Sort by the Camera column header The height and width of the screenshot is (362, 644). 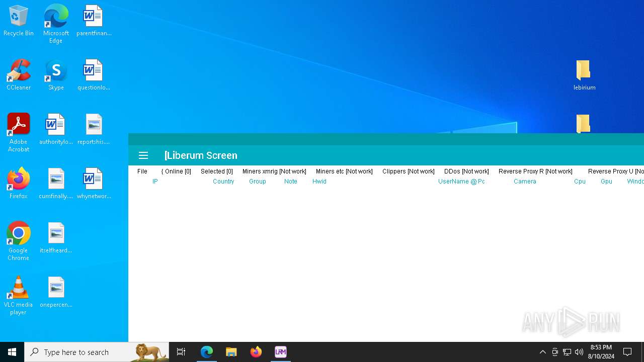(525, 182)
